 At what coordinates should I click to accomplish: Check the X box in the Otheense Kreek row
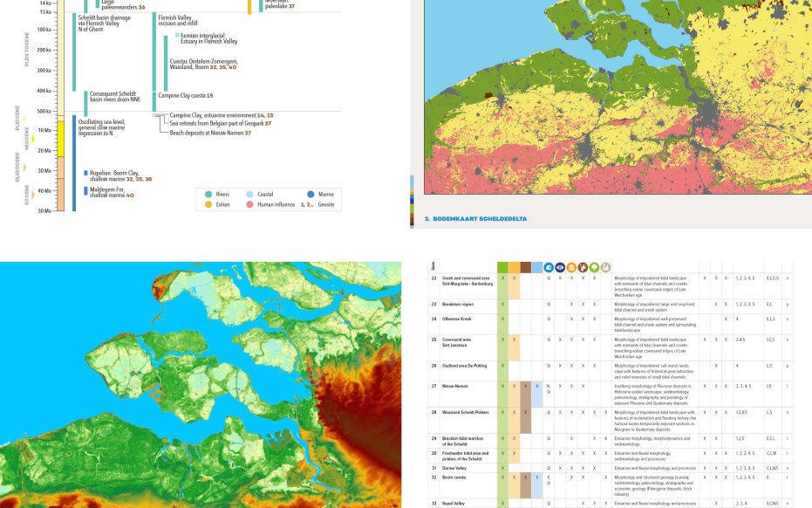tap(502, 319)
